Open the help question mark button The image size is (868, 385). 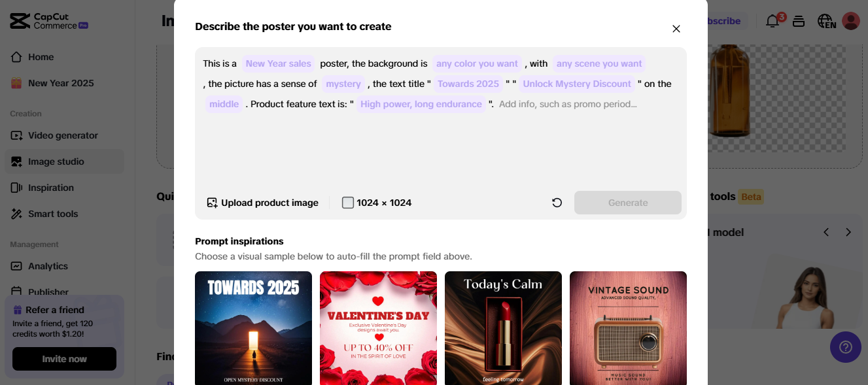tap(846, 347)
